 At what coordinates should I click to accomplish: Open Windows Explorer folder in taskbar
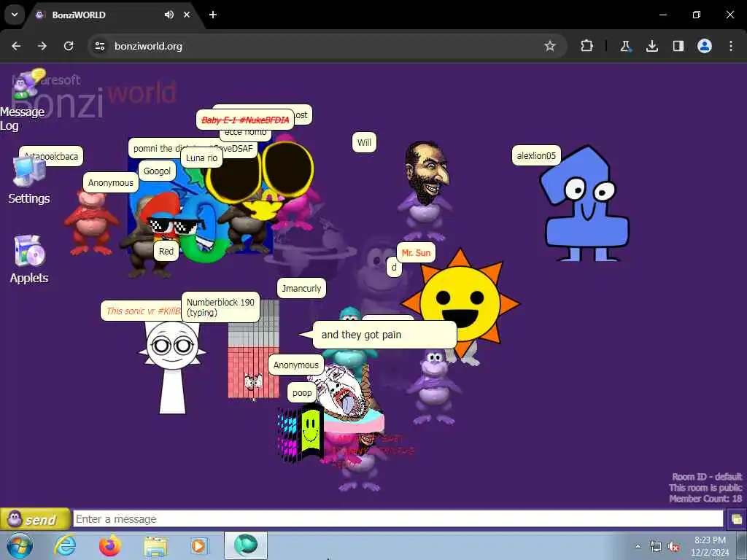[x=155, y=545]
